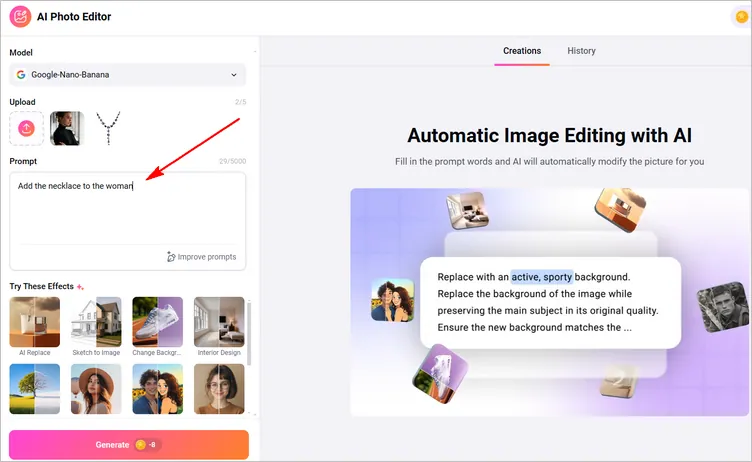Open the coin credits icon at top right
752x462 pixels.
741,17
